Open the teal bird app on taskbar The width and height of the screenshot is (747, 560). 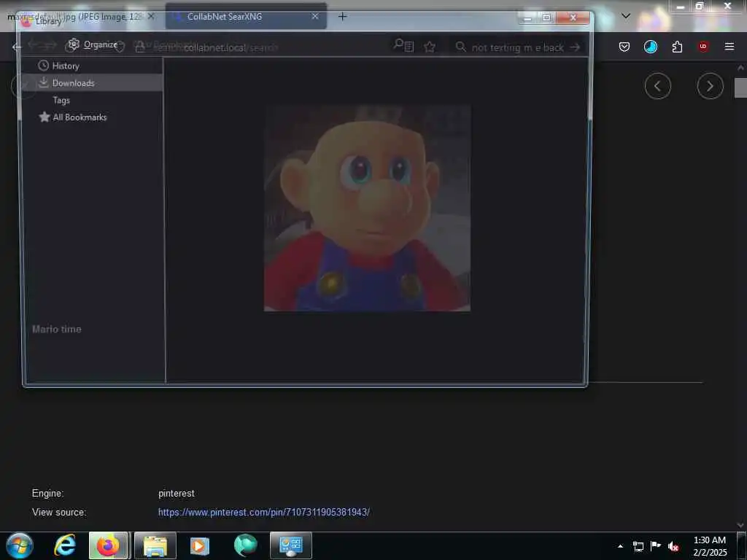point(245,545)
